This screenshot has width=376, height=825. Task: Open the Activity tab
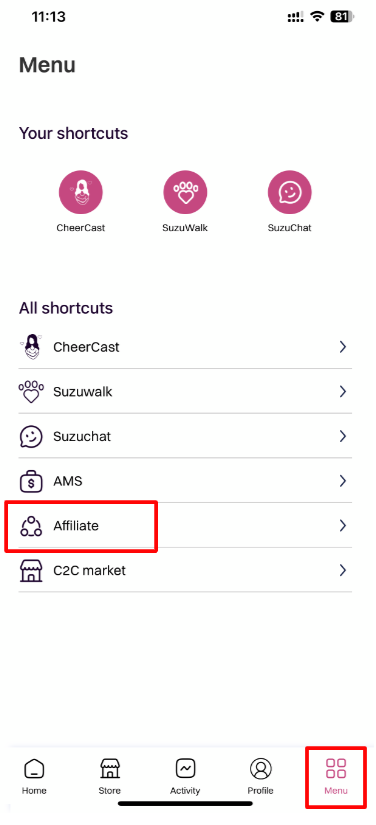click(x=185, y=777)
